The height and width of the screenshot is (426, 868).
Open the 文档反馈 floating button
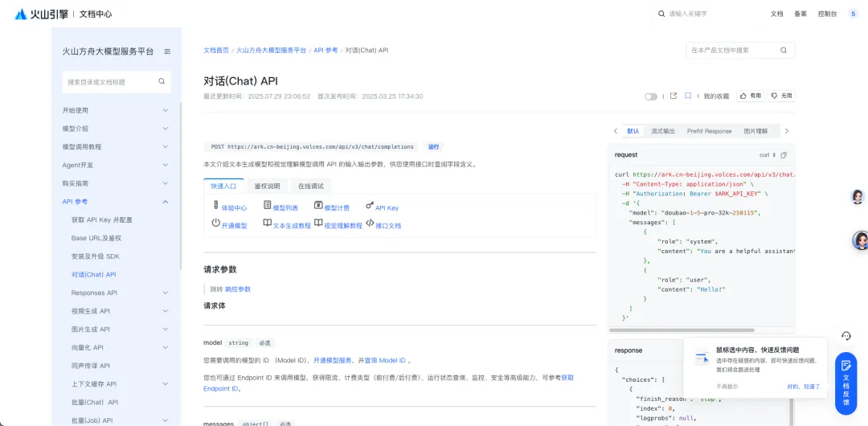click(845, 383)
